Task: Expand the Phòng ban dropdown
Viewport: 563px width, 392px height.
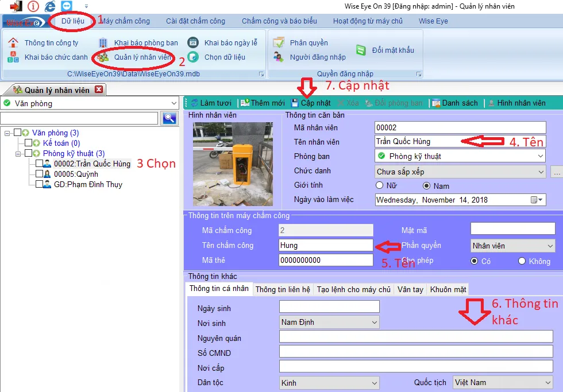Action: [x=540, y=156]
